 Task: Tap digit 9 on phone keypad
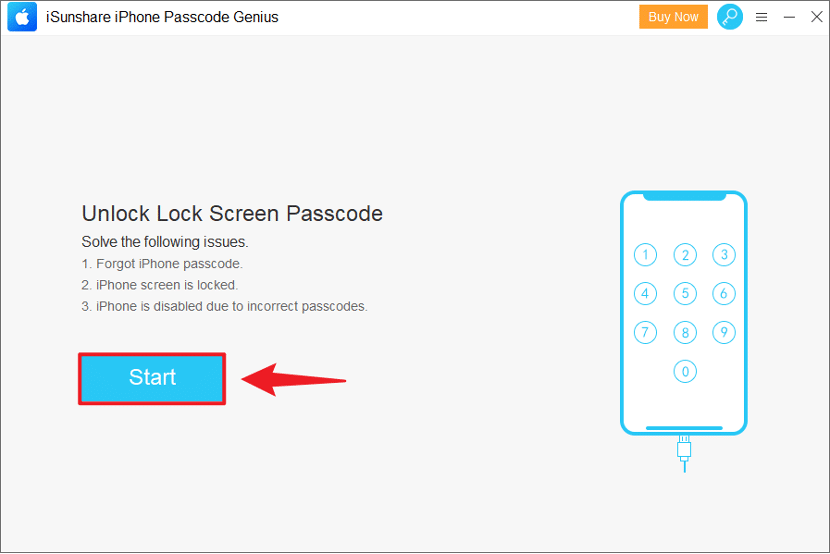point(724,332)
